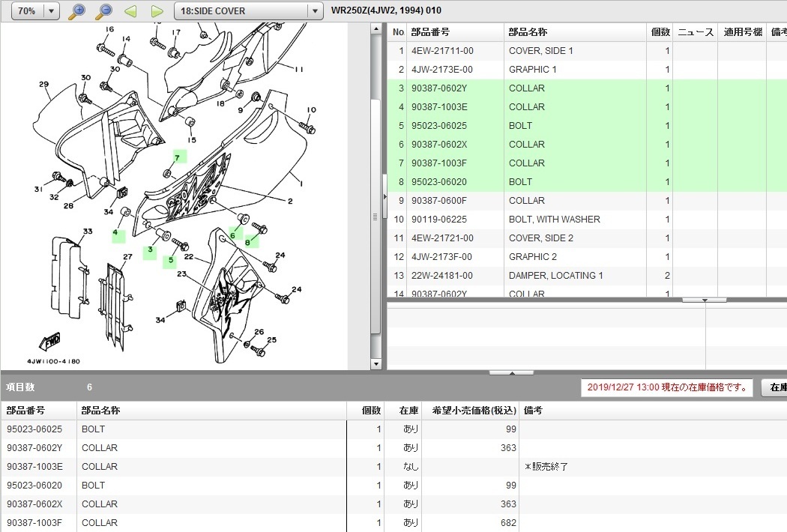Click callout number 11 in the diagram
787x532 pixels.
coord(299,69)
